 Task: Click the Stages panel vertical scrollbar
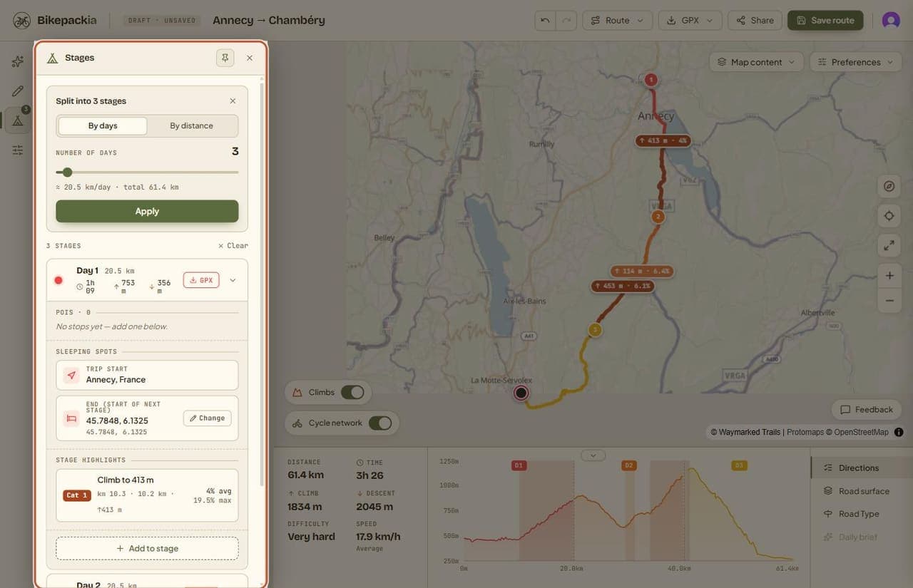pos(262,285)
